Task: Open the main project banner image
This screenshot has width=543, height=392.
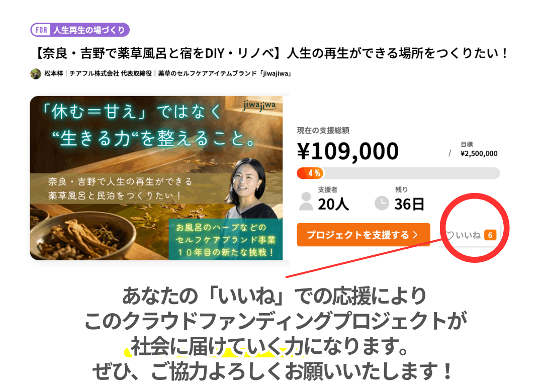Action: (156, 178)
